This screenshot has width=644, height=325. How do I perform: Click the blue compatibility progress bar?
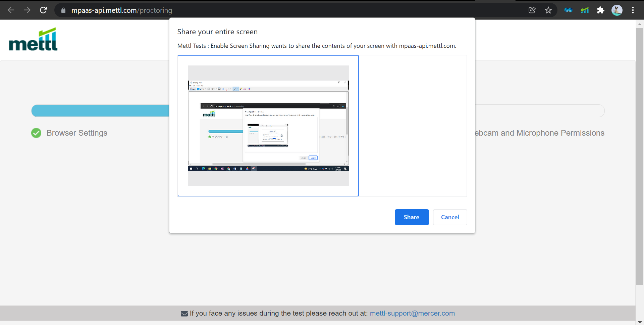pos(100,111)
